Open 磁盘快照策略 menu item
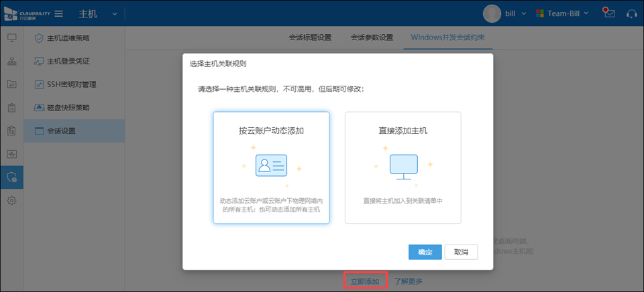 pos(74,108)
